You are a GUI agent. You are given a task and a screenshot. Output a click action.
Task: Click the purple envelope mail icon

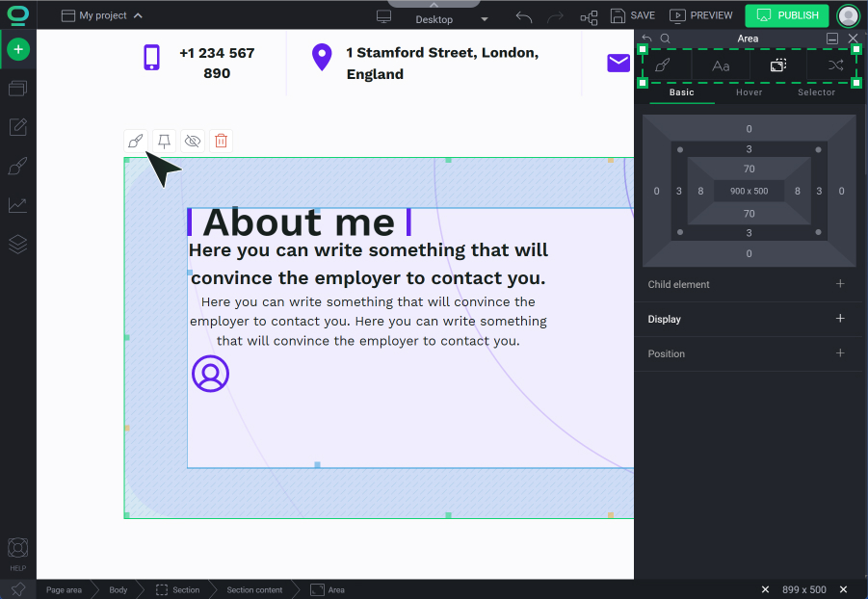[x=618, y=64]
